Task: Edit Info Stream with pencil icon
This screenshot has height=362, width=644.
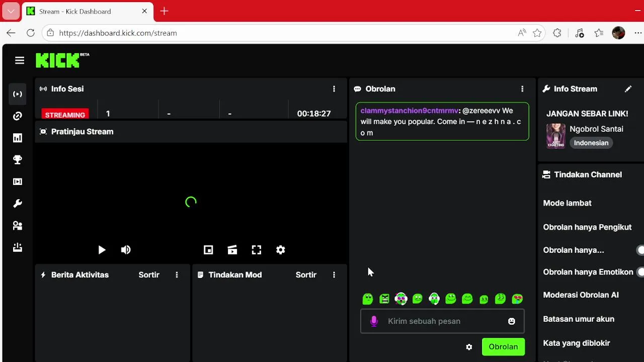Action: pos(628,89)
